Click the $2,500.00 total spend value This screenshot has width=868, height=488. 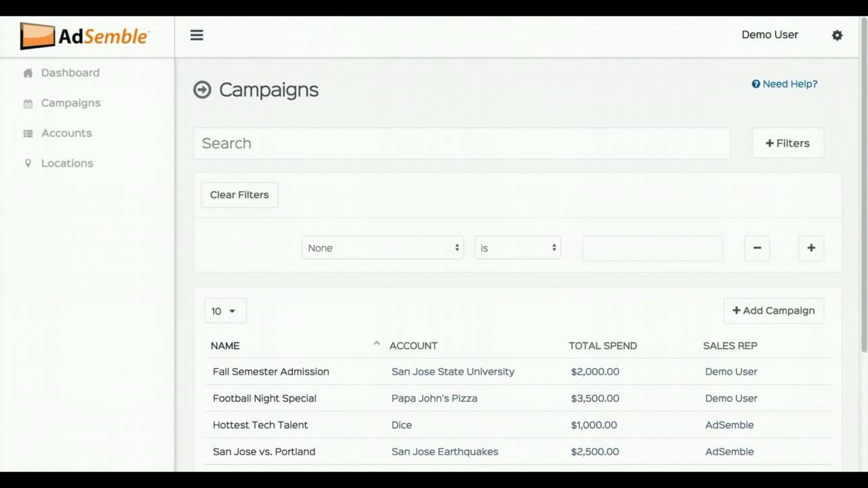pos(595,451)
